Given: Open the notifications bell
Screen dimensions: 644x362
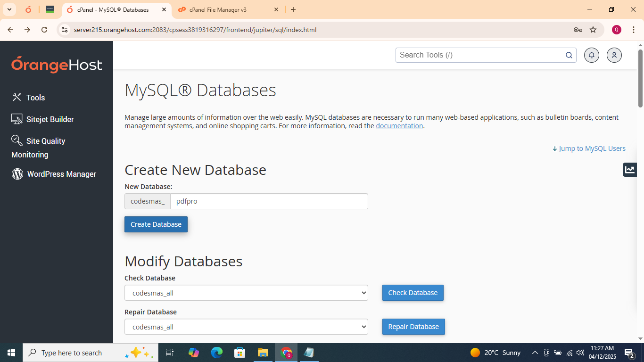Looking at the screenshot, I should point(592,55).
